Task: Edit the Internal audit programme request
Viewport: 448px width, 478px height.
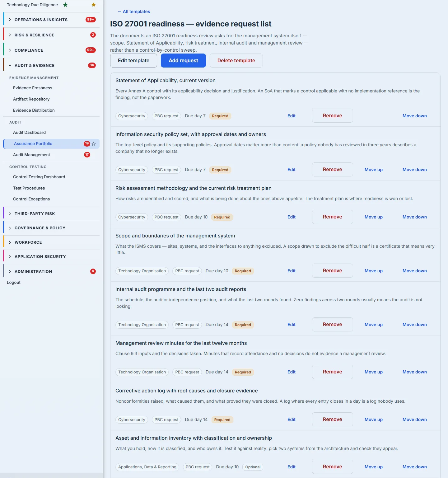Action: pos(292,325)
